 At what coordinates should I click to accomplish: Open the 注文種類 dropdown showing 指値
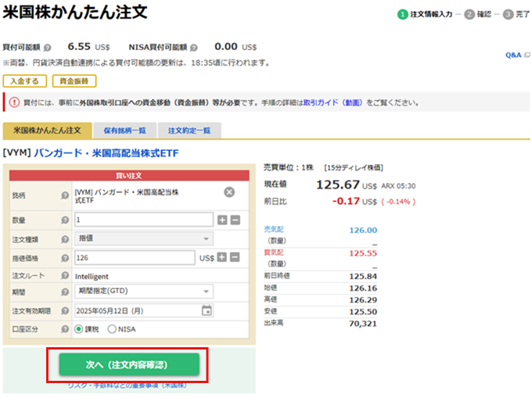point(144,238)
